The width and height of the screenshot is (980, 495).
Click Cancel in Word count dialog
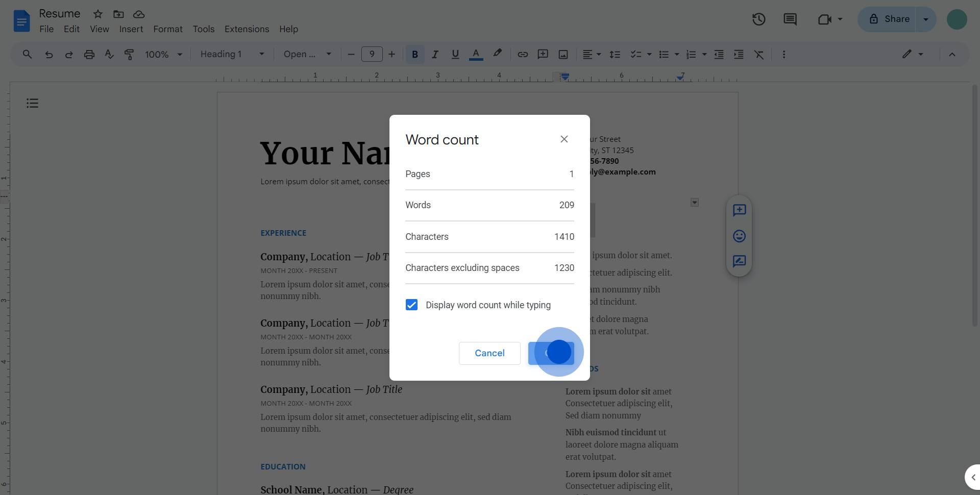(x=489, y=353)
